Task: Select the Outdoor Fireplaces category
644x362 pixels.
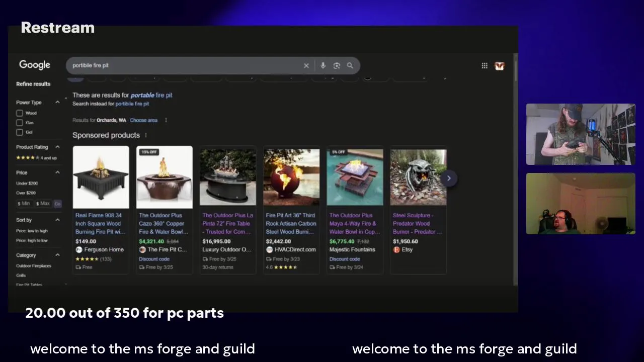Action: tap(34, 266)
